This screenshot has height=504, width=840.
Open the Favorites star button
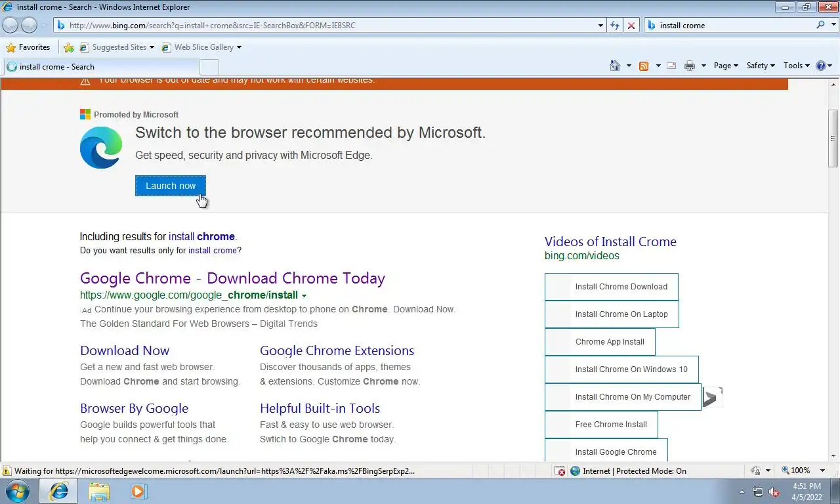[28, 47]
